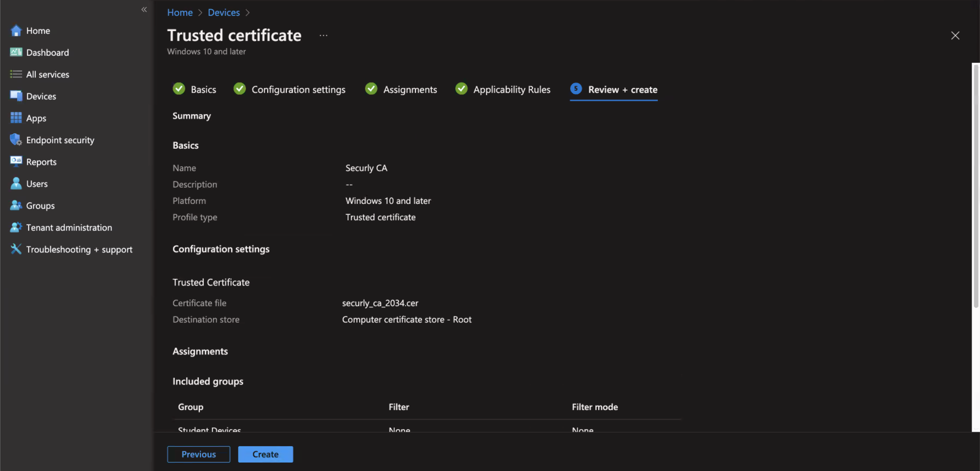Screen dimensions: 980x471
Task: Follow the Devices breadcrumb link
Action: tap(223, 12)
